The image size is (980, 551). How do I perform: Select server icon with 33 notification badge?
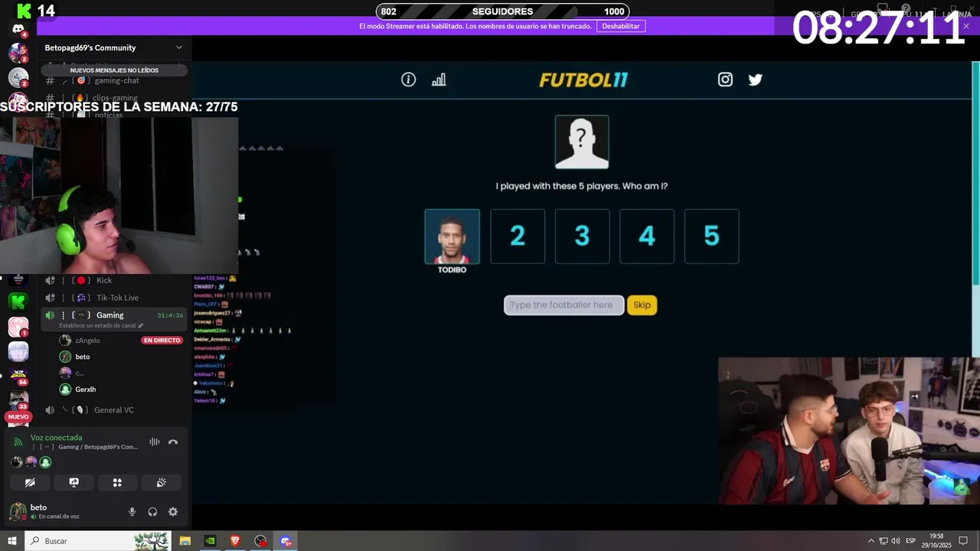point(18,400)
